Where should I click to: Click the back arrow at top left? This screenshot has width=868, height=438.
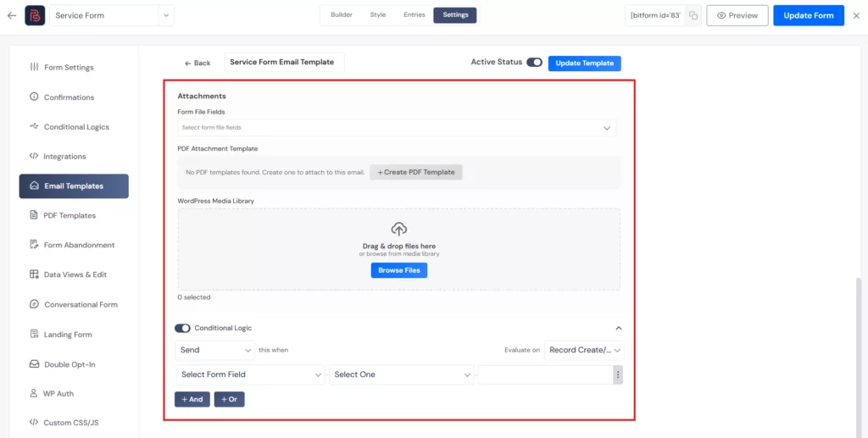coord(12,15)
